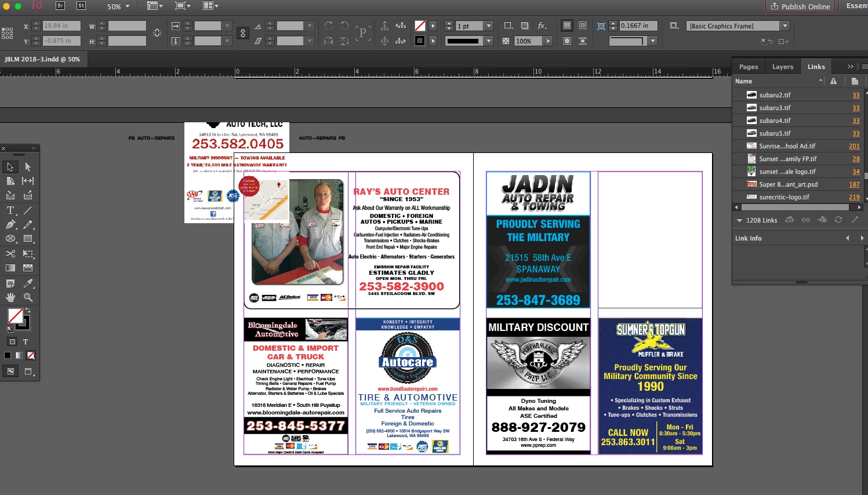Click Rotate 90° clockwise icon
This screenshot has width=868, height=495.
pyautogui.click(x=328, y=26)
